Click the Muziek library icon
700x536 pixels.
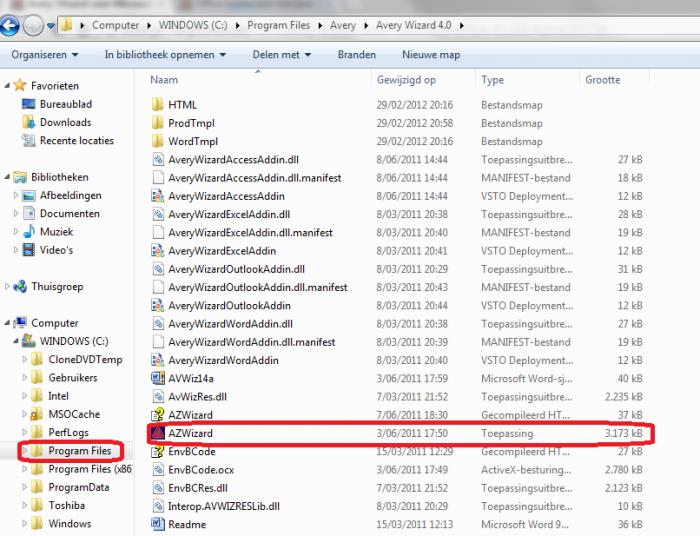click(29, 232)
